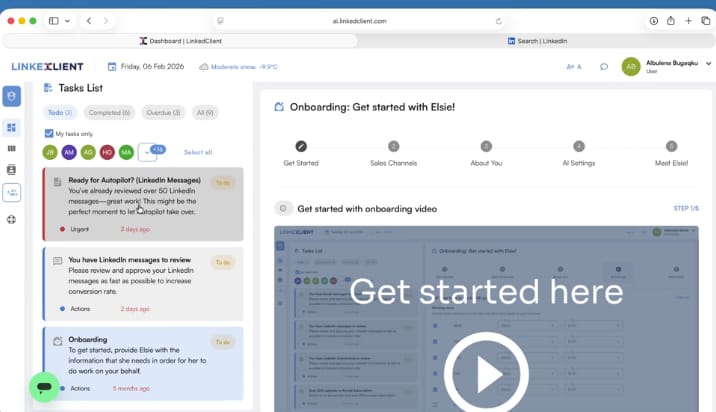Click the message icon on LinkedIn messages task

pyautogui.click(x=58, y=261)
